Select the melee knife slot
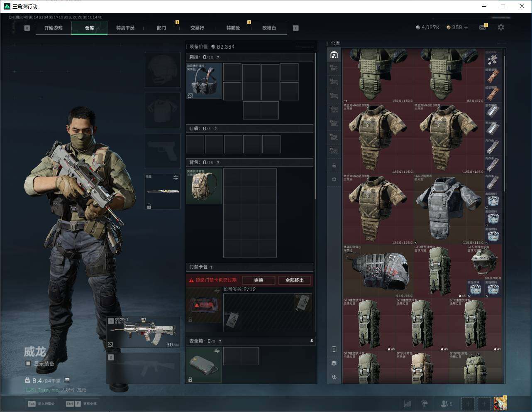 pos(162,191)
